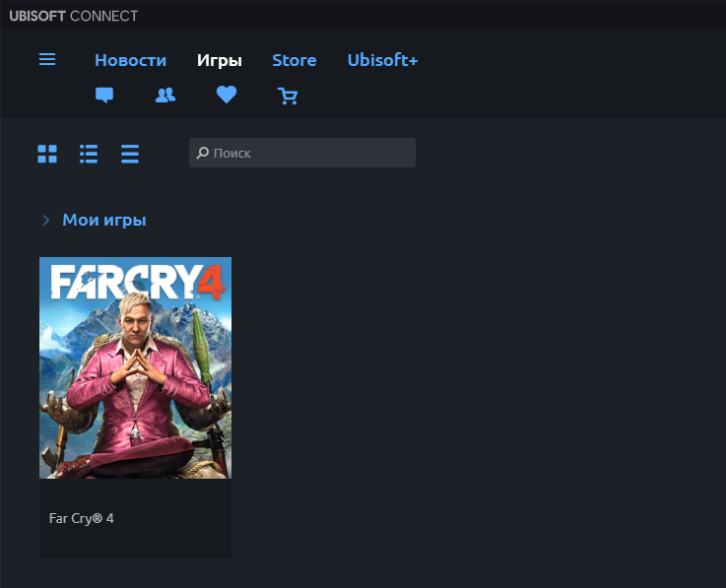
Task: Click the Ubisoft Connect title bar logo
Action: coord(73,16)
